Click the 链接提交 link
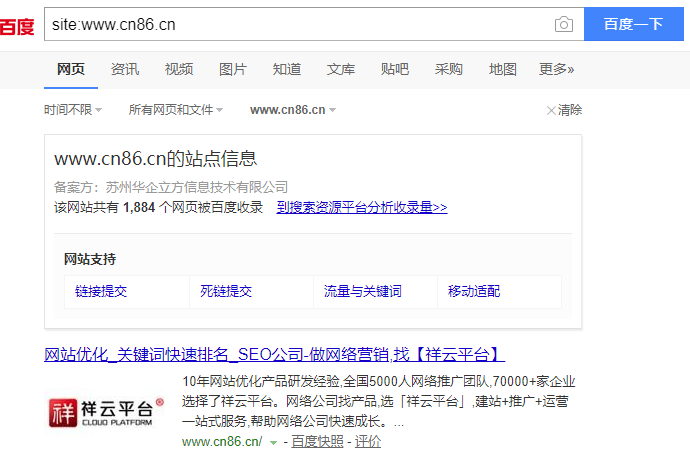This screenshot has width=690, height=462. 101,291
